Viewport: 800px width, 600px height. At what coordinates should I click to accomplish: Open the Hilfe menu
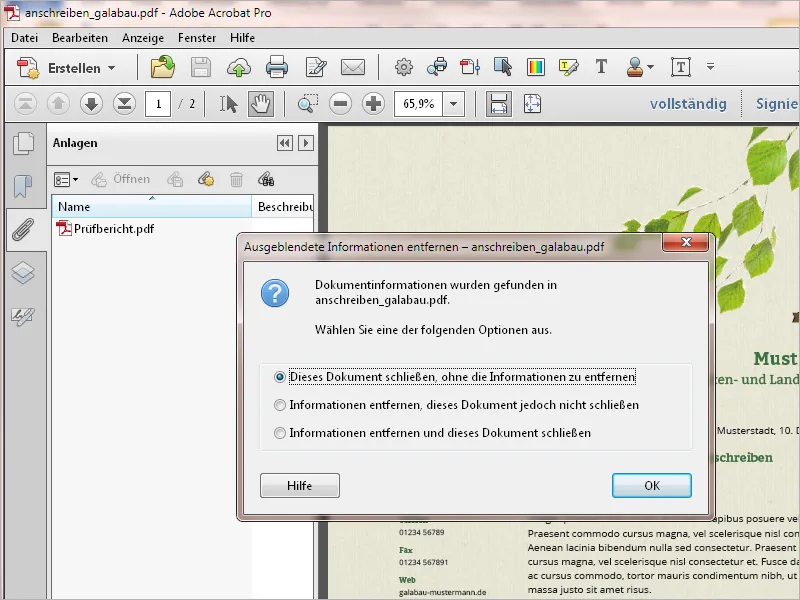pyautogui.click(x=242, y=38)
